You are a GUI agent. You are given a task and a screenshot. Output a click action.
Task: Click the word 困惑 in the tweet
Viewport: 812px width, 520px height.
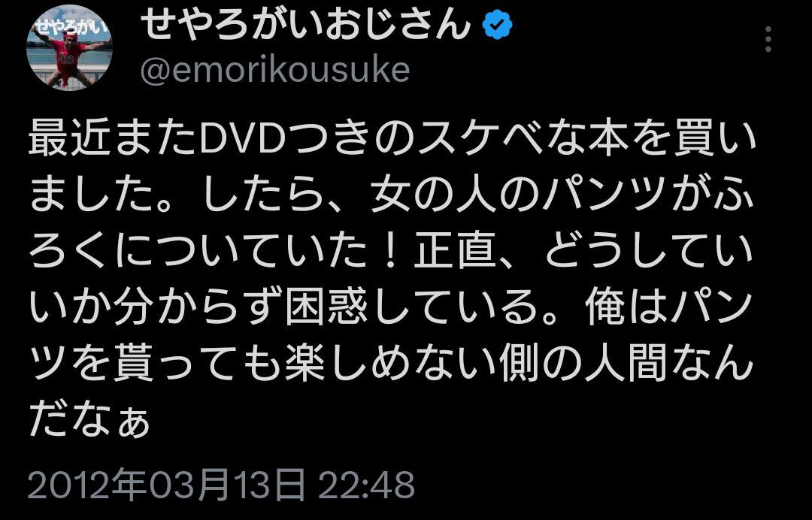pyautogui.click(x=327, y=308)
